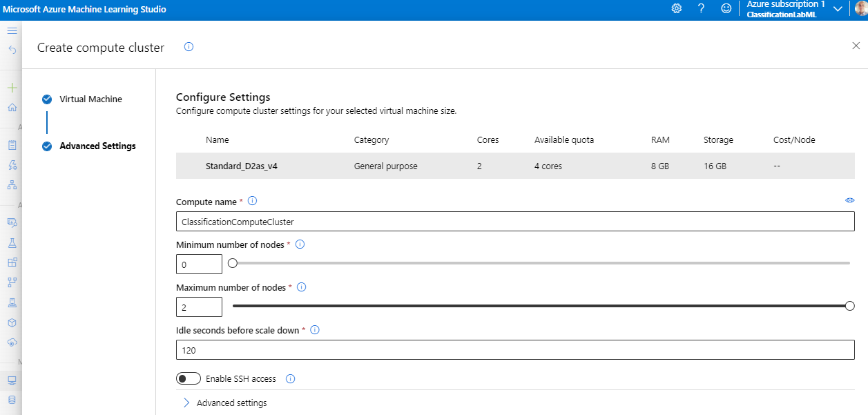Go to the Virtual Machine step
Image resolution: width=868 pixels, height=415 pixels.
pos(90,99)
